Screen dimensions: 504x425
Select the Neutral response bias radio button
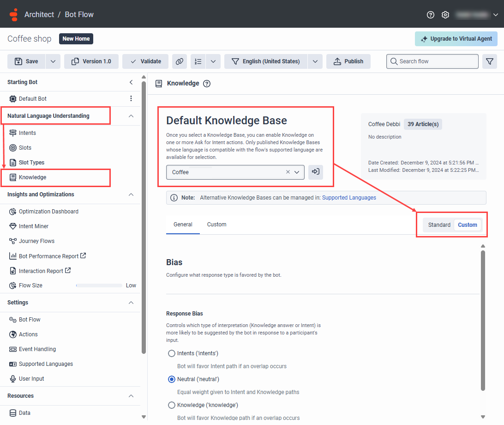(172, 379)
